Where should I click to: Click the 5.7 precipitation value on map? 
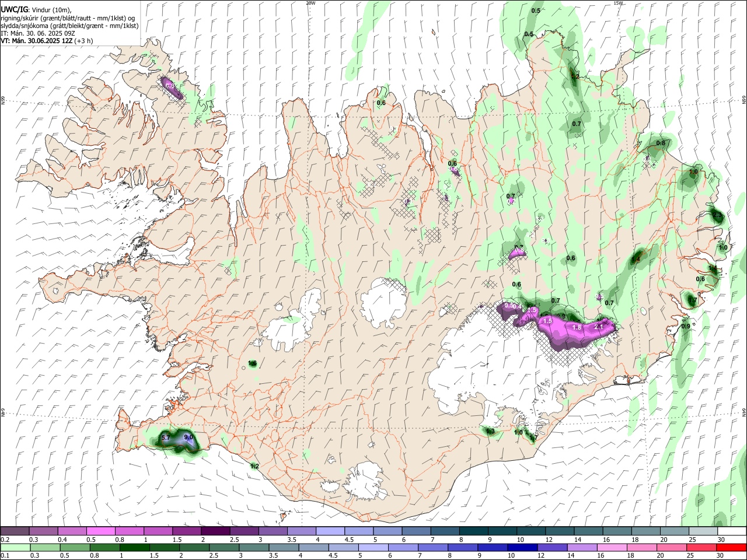(x=165, y=437)
